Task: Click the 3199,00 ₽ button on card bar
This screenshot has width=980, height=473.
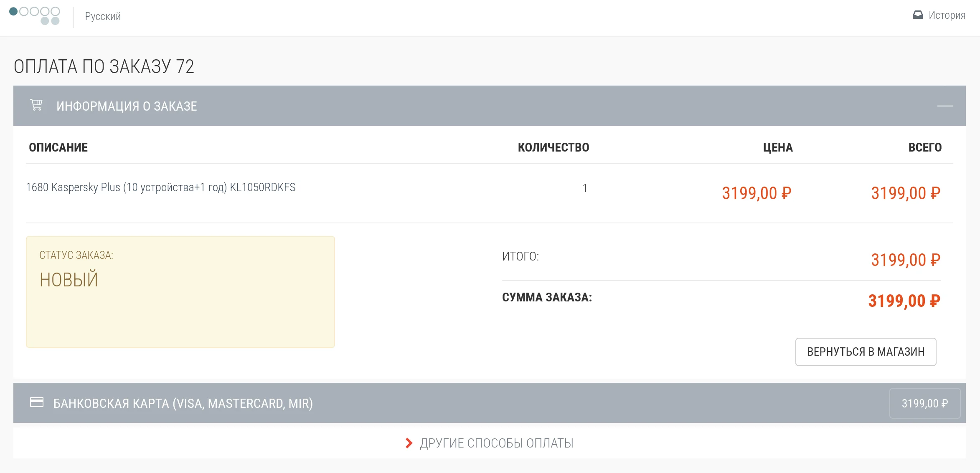Action: (x=924, y=403)
